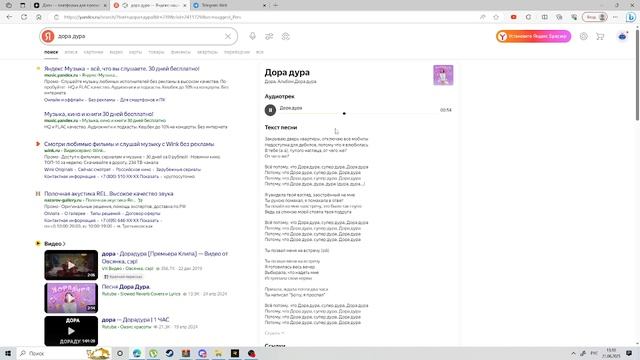Close the Yandex search browser tab
The height and width of the screenshot is (360, 640).
184,5
